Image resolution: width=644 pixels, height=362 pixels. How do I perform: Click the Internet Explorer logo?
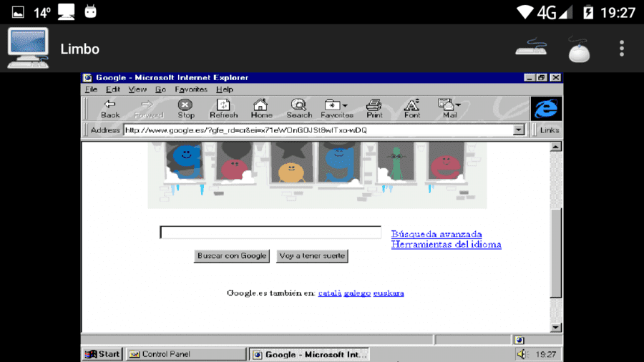[x=546, y=109]
